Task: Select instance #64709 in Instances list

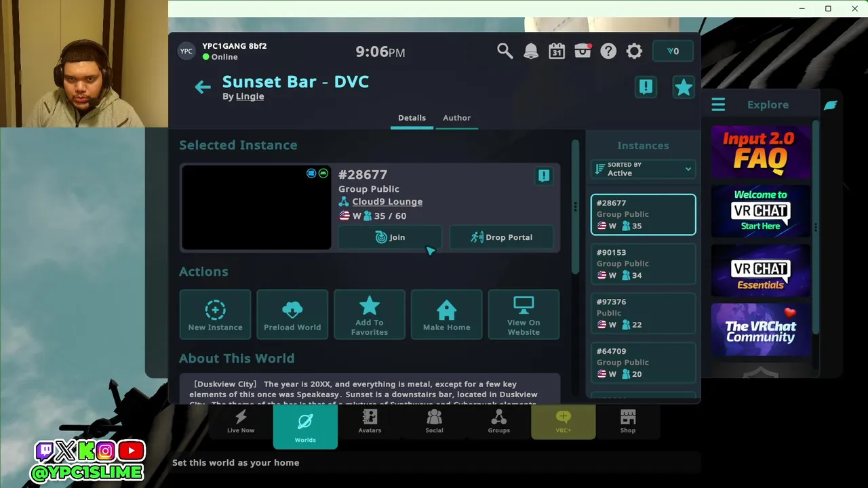Action: [643, 363]
